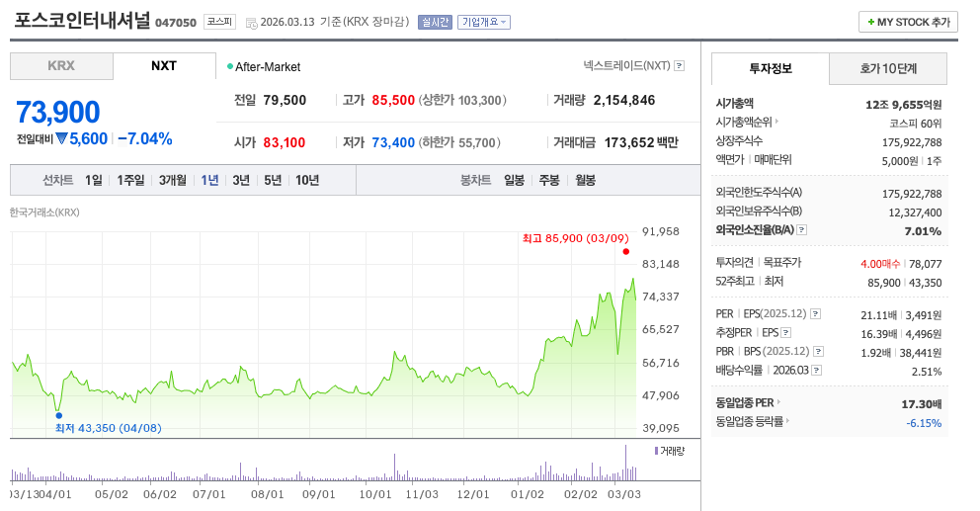Select the 1일 line chart period

point(94,180)
